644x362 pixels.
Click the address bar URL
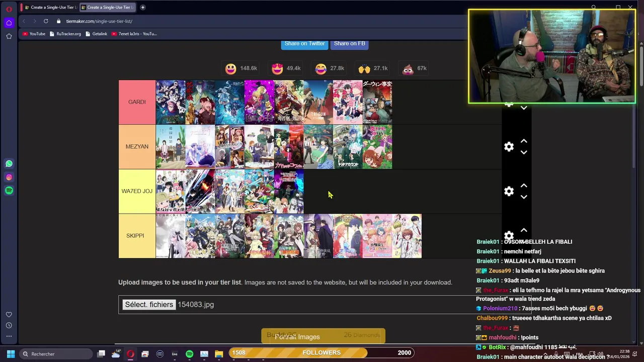(99, 21)
